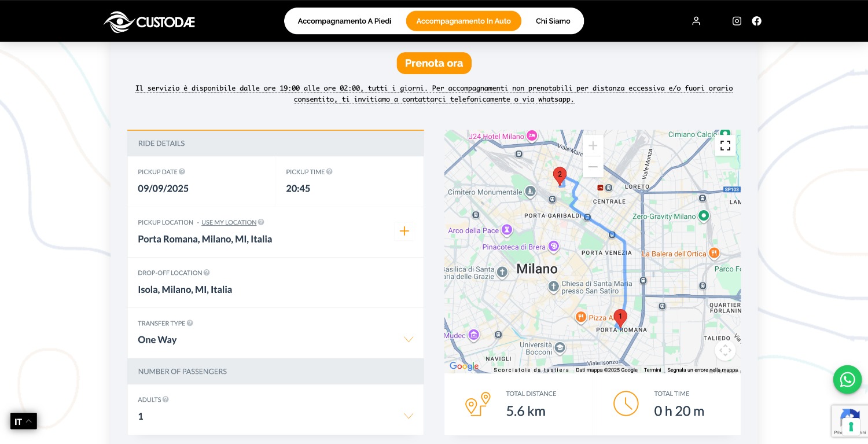Click the Facebook icon in header
Screen dimensions: 868x444
tap(757, 21)
